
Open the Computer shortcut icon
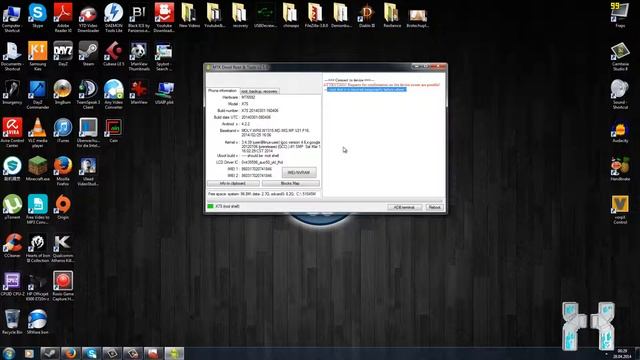click(12, 18)
